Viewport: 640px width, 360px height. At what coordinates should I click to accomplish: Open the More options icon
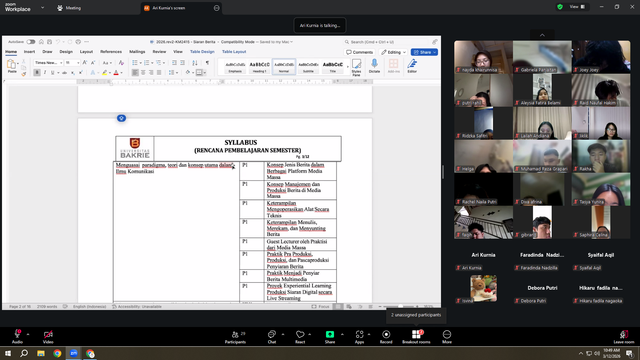tap(447, 334)
